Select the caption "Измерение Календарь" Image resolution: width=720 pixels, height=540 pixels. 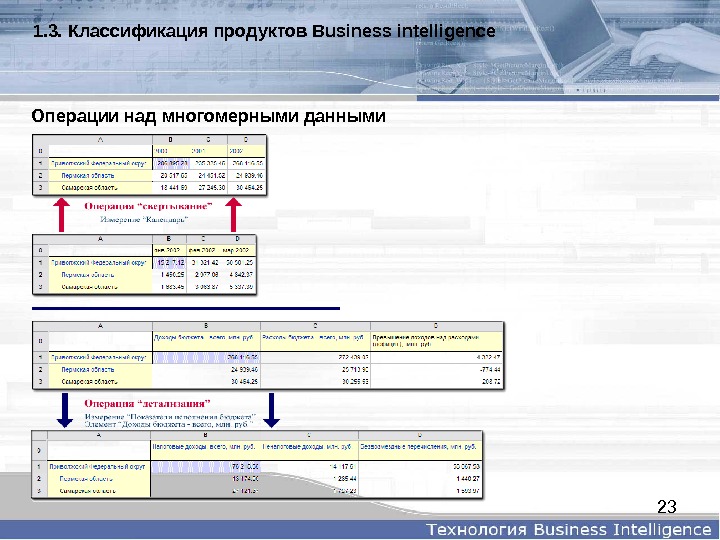(144, 219)
